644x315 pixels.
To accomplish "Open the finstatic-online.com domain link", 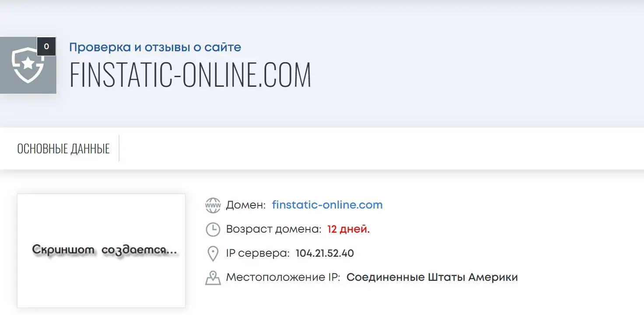I will pos(327,205).
